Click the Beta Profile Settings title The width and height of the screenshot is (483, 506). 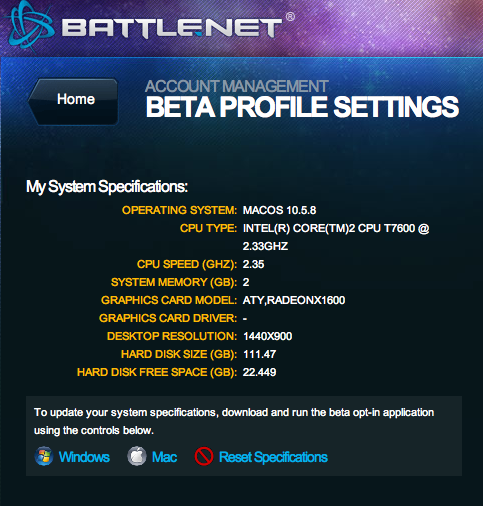coord(302,107)
